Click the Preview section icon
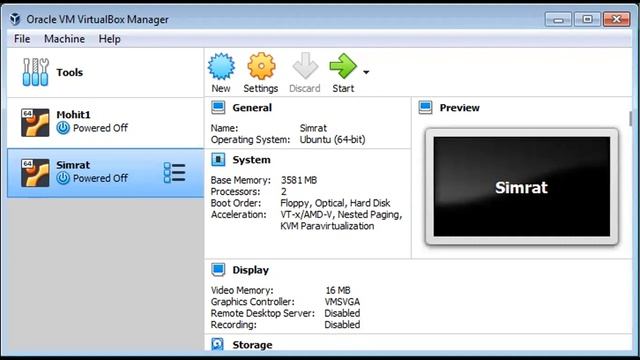 click(426, 108)
